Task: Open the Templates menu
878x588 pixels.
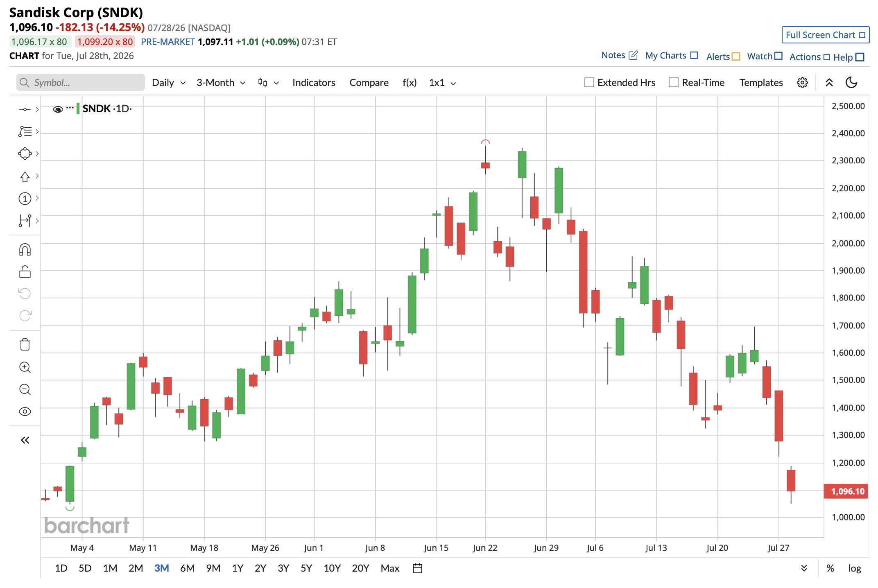Action: point(761,83)
